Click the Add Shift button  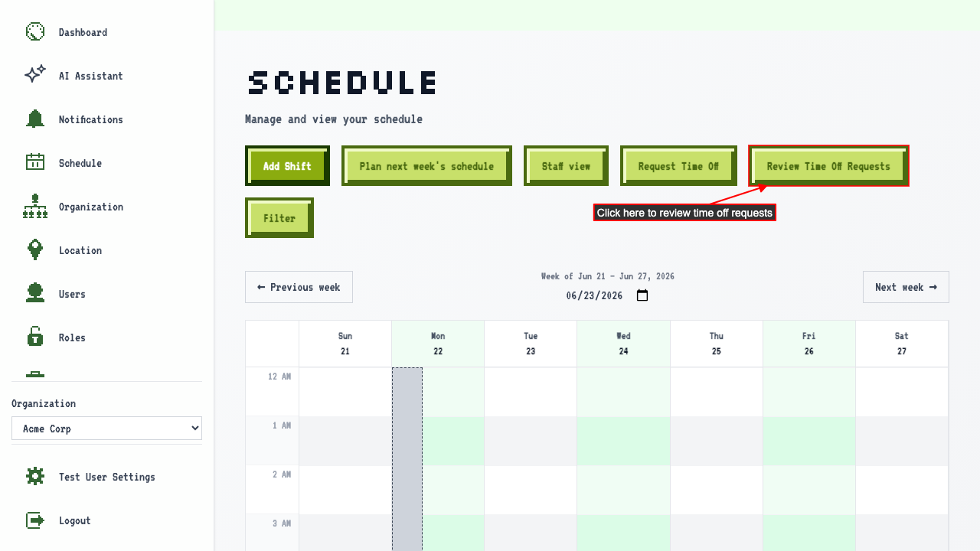point(287,166)
